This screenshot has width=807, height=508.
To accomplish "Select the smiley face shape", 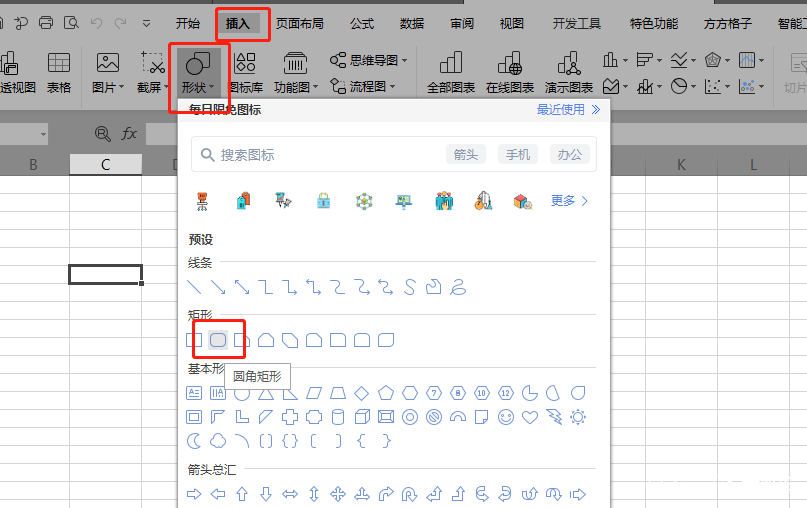I will tap(506, 417).
